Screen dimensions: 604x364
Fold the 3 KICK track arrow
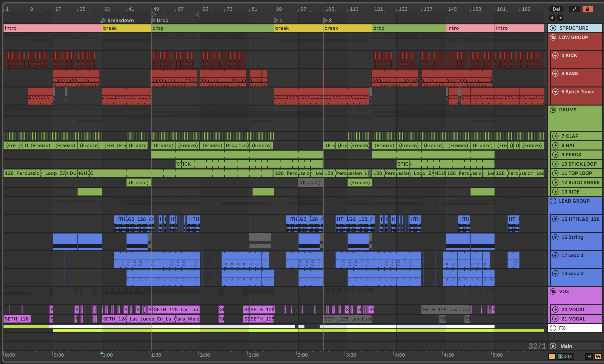(x=555, y=55)
